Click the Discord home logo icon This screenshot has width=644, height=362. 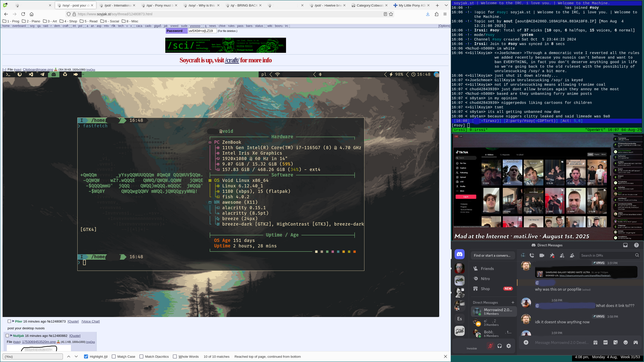(459, 254)
